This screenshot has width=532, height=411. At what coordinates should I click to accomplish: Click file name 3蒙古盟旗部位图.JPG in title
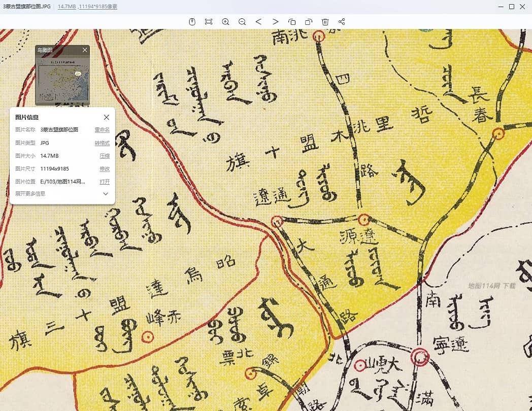coord(26,7)
